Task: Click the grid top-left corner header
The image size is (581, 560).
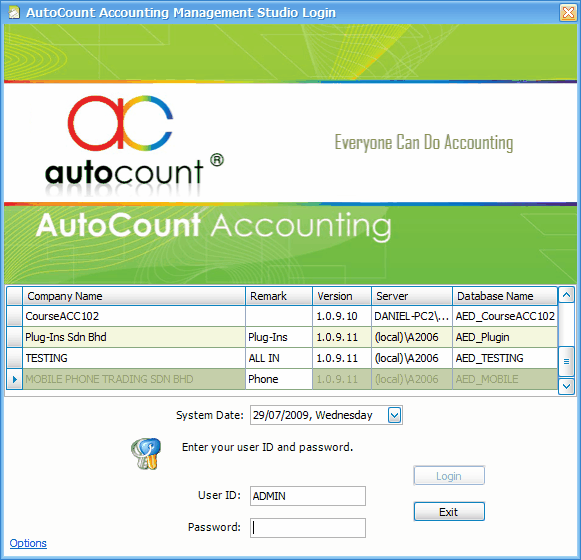Action: [15, 296]
